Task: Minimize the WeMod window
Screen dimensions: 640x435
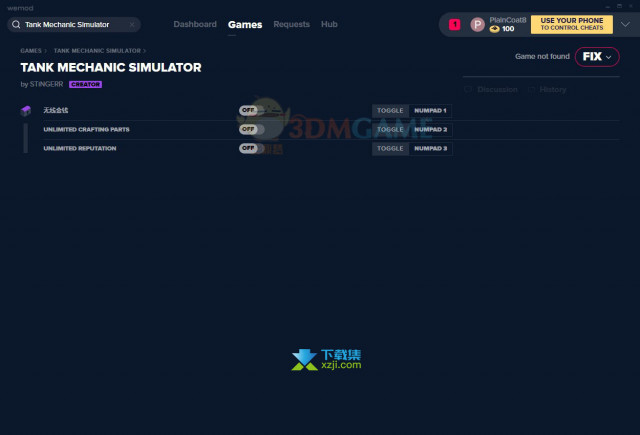Action: tap(608, 7)
